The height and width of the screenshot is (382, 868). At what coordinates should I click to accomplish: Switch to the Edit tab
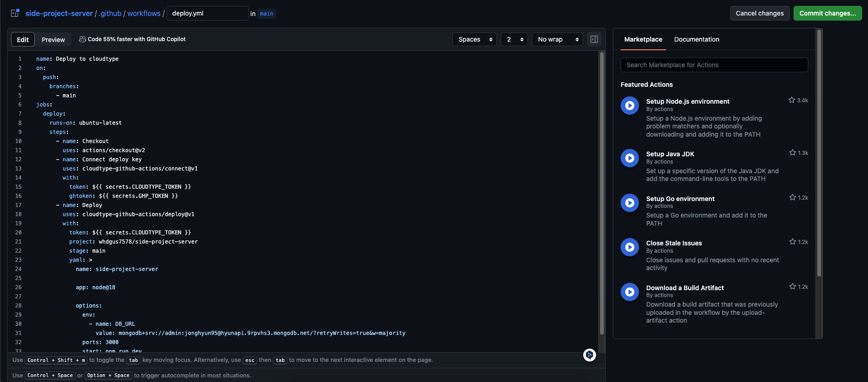[x=23, y=40]
